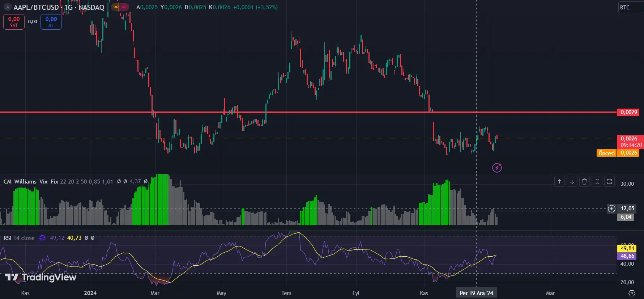Image resolution: width=644 pixels, height=299 pixels.
Task: Click the purple lightning flash icon
Action: point(497,168)
